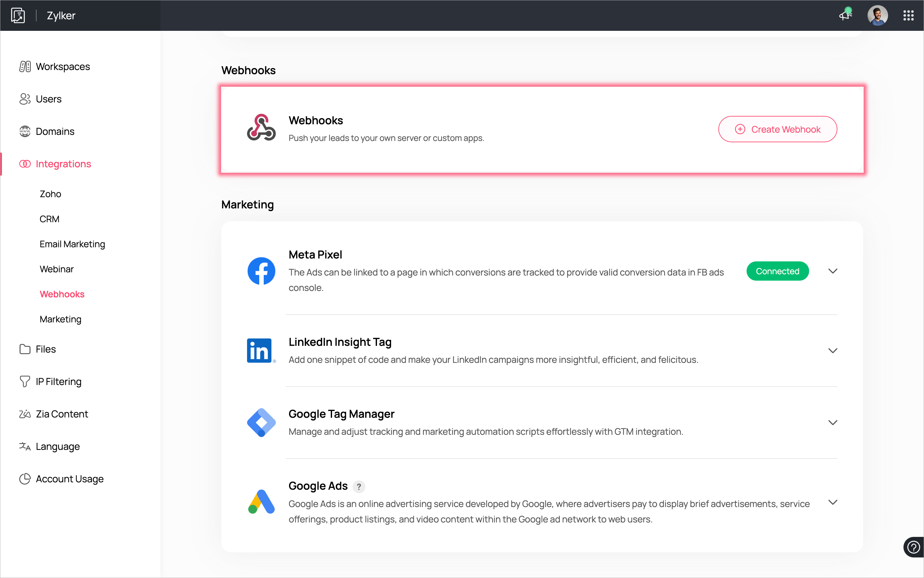Open Webinar submenu item
Viewport: 924px width, 578px height.
coord(56,269)
